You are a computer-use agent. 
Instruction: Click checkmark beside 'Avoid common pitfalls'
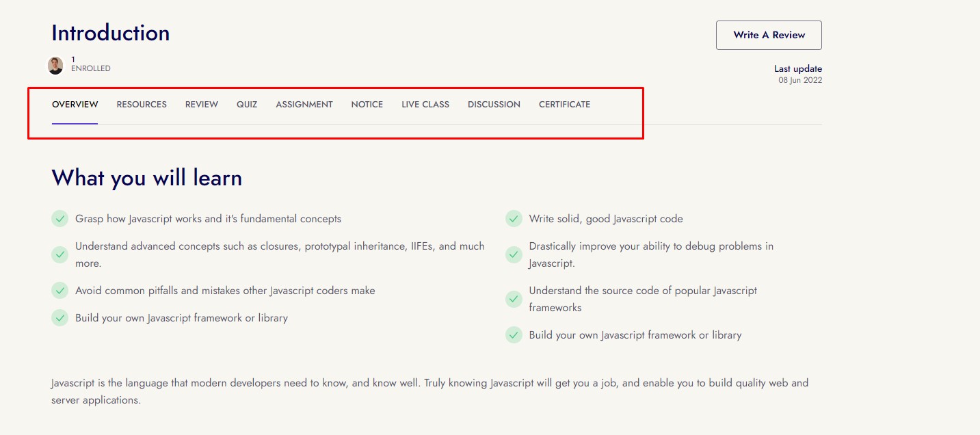60,291
